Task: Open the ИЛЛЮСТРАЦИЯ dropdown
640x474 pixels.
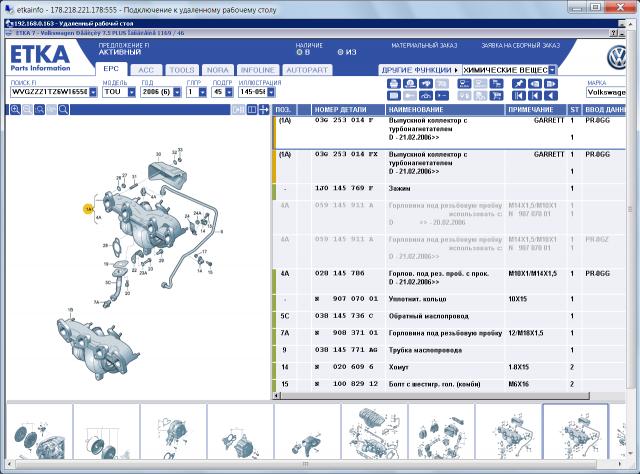Action: coord(271,92)
